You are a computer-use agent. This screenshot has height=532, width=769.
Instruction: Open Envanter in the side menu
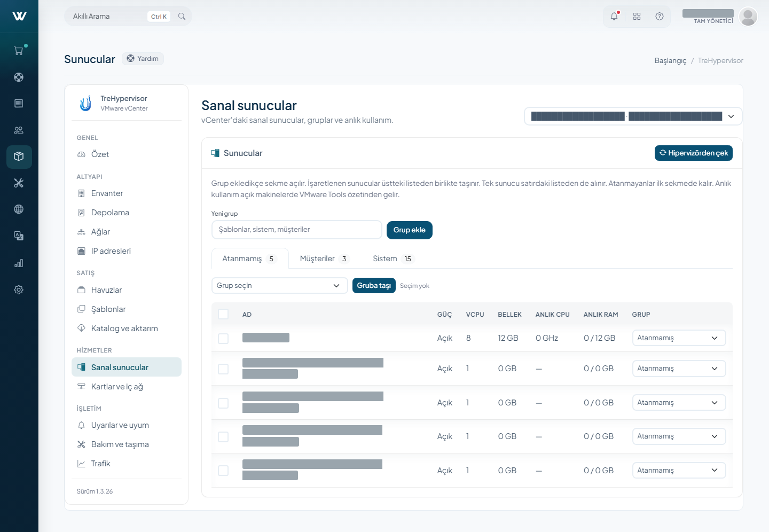[127, 193]
